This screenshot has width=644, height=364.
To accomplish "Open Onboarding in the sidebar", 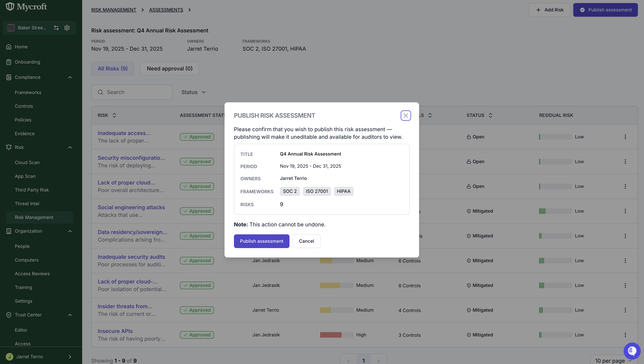I will tap(27, 62).
